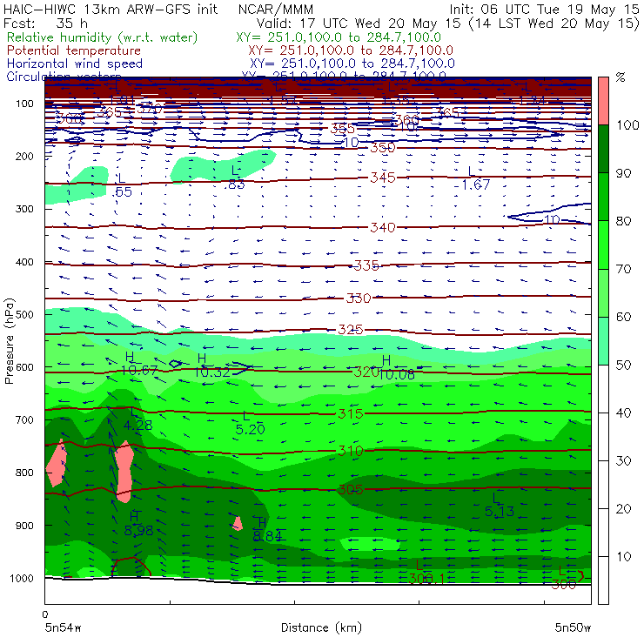The width and height of the screenshot is (644, 644).
Task: Click the 330 potential temperature contour label
Action: 359,299
